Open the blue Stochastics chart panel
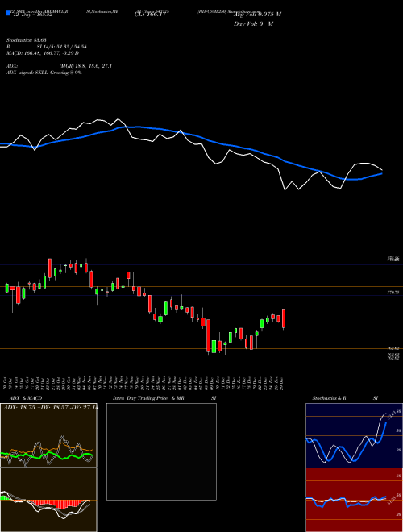 [x=354, y=435]
